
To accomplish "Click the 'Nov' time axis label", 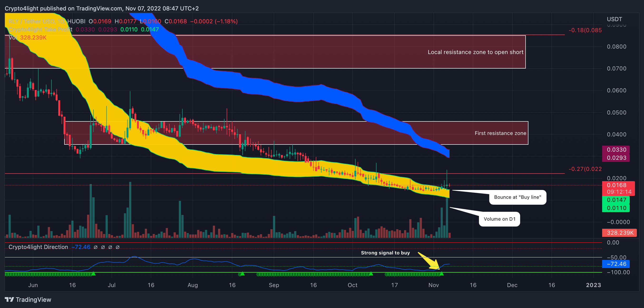I will tap(434, 285).
